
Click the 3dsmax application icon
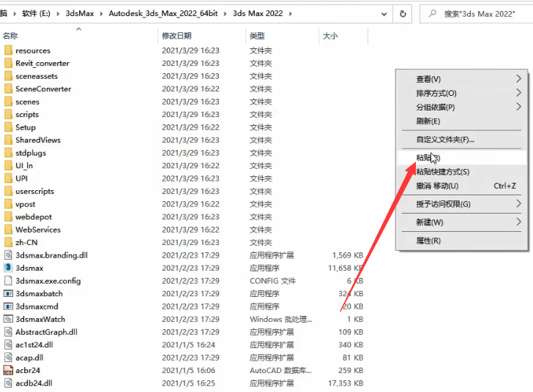(x=8, y=268)
